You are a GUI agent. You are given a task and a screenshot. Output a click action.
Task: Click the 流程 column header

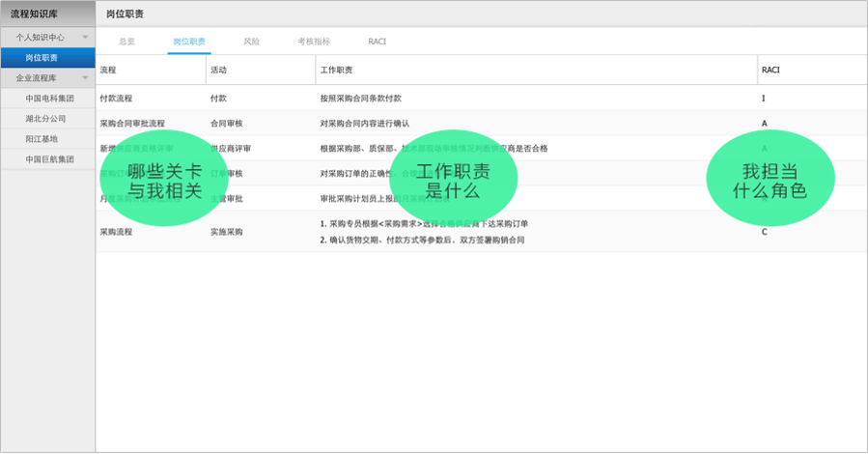(x=108, y=71)
